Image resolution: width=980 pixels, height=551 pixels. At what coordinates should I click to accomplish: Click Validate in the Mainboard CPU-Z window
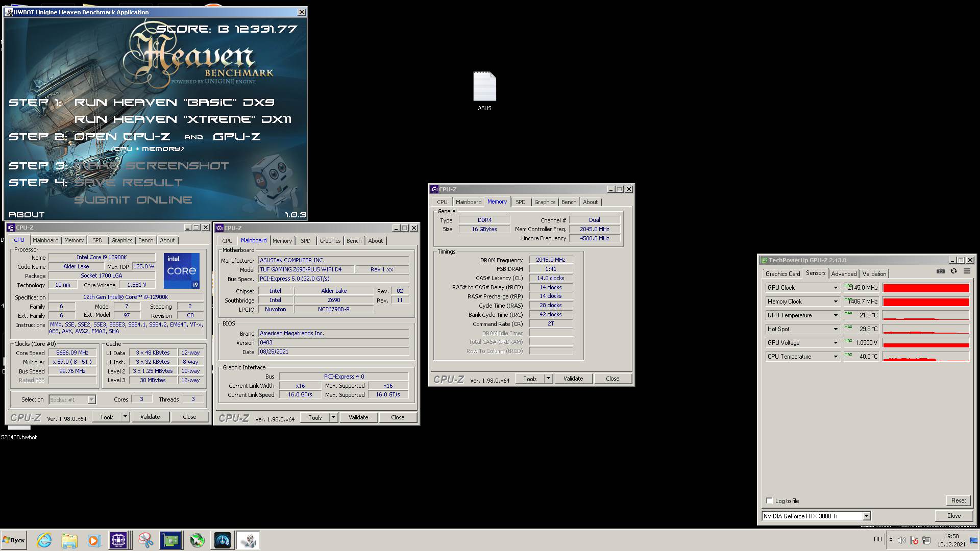358,417
